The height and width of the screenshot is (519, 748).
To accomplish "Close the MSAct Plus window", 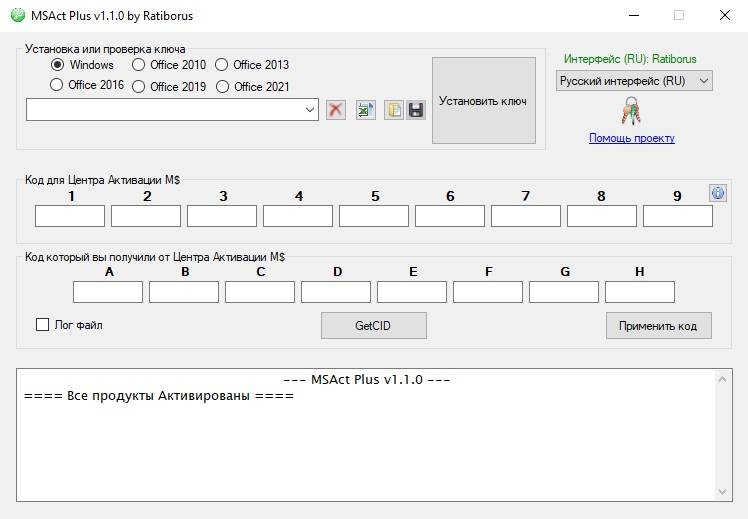I will click(x=725, y=15).
